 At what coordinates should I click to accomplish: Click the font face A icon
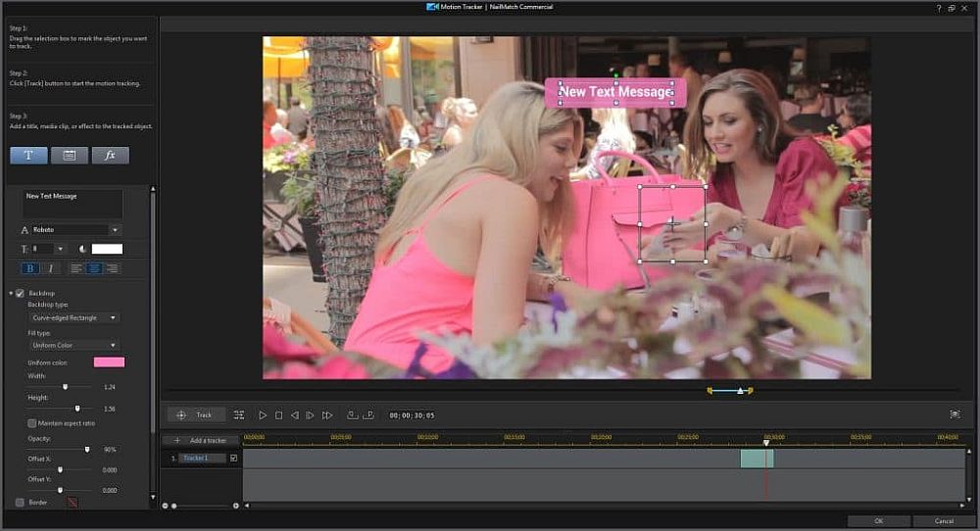(24, 230)
